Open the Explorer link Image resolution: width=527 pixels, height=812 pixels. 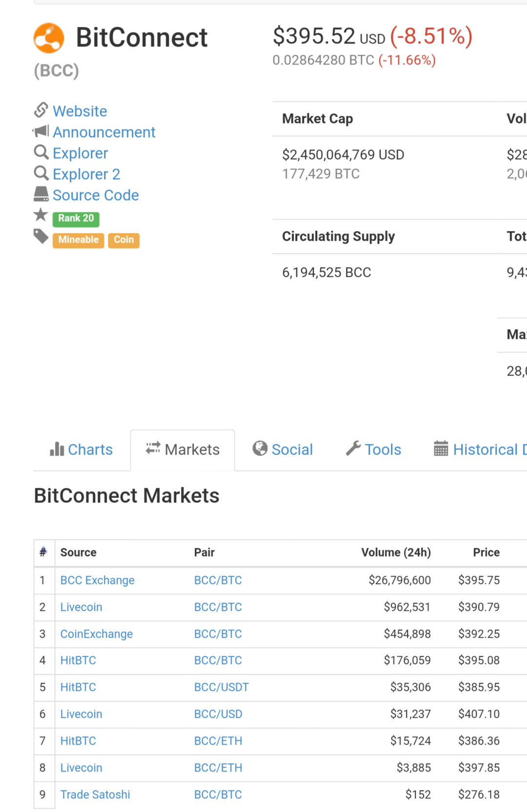click(81, 153)
